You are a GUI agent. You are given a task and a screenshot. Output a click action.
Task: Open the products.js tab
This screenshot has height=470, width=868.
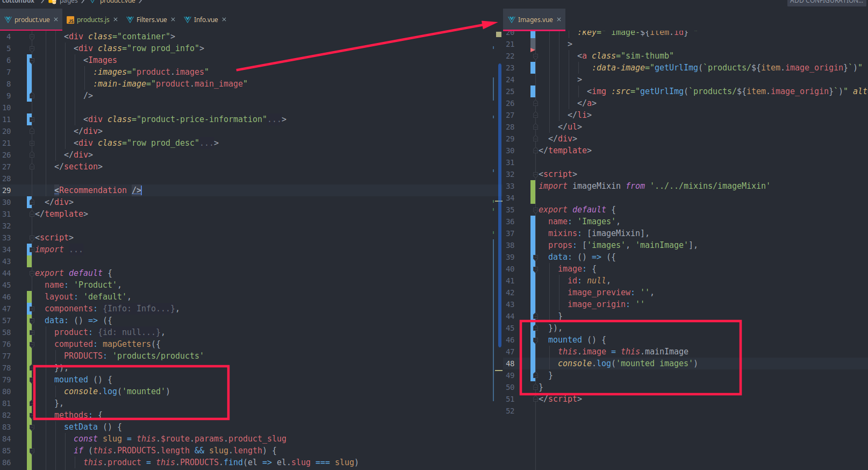click(93, 20)
